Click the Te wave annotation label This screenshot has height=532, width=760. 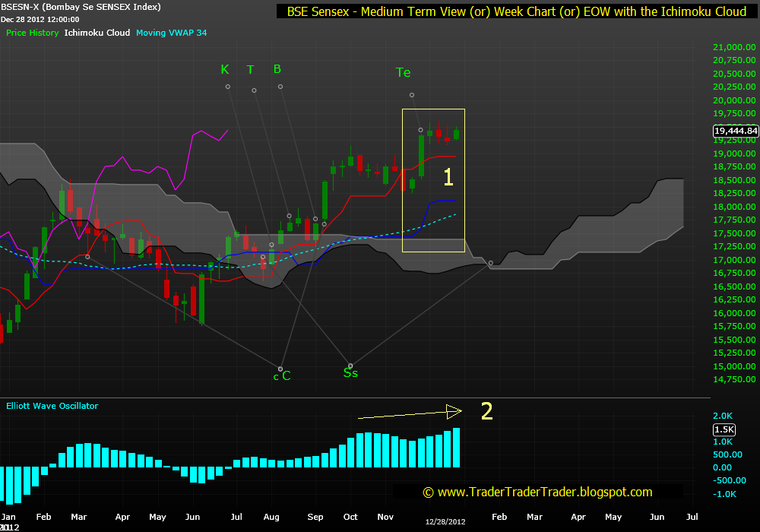tap(403, 72)
